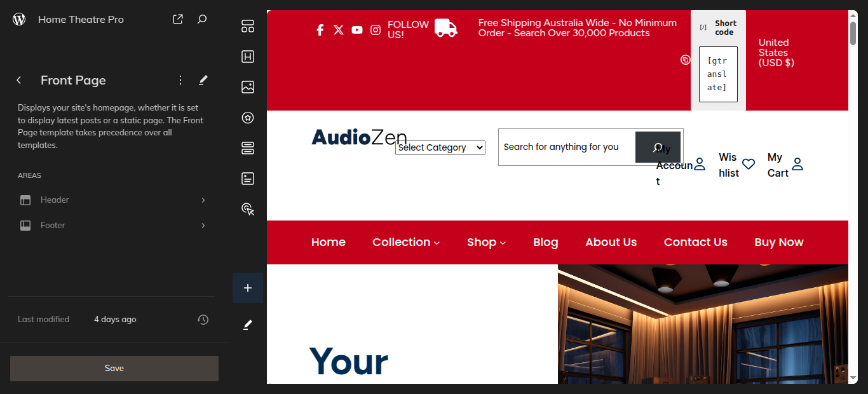868x394 pixels.
Task: Open the site in a new tab icon
Action: click(178, 20)
